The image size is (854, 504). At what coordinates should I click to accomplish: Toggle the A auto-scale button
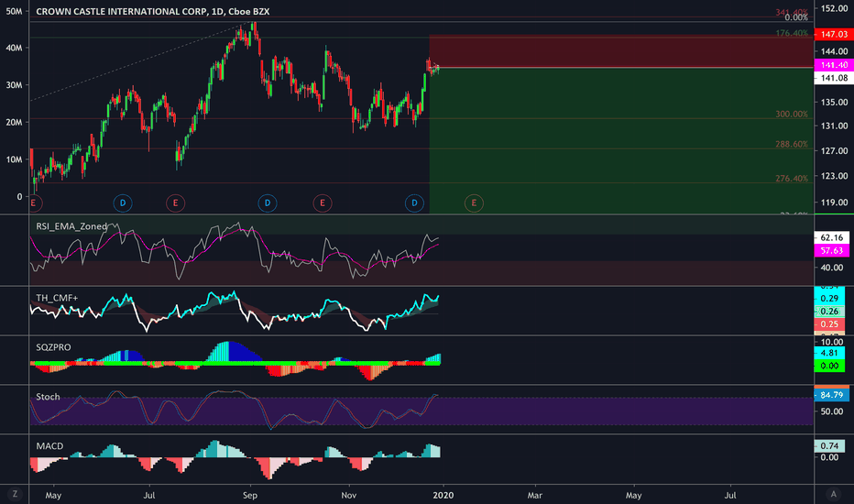(833, 494)
